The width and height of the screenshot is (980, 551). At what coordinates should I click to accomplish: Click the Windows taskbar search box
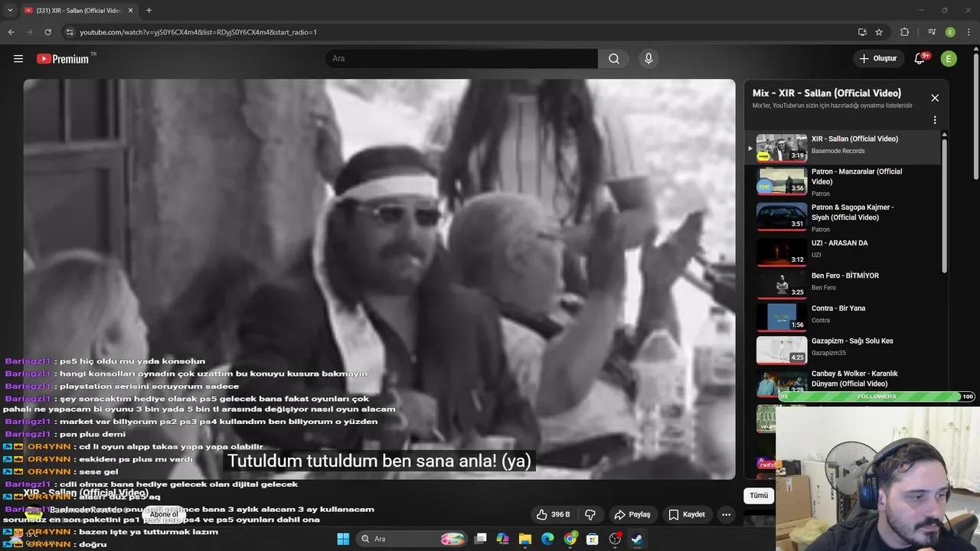pos(412,539)
